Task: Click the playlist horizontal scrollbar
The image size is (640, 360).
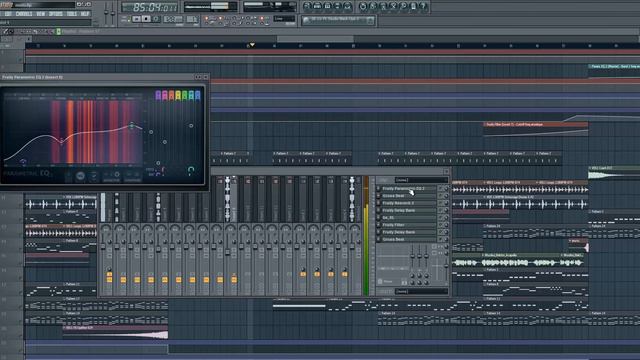Action: [315, 39]
